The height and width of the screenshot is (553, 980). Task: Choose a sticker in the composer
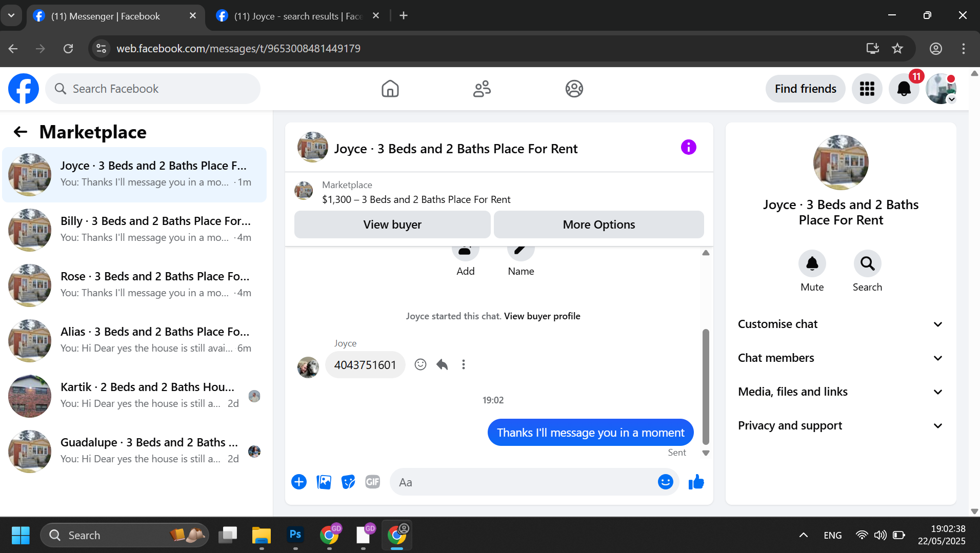(348, 482)
